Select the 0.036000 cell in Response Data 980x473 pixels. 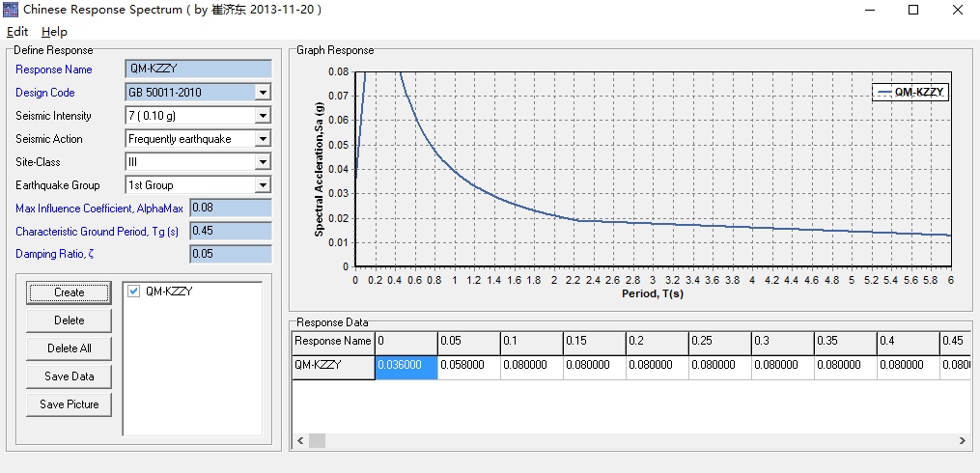(x=406, y=366)
